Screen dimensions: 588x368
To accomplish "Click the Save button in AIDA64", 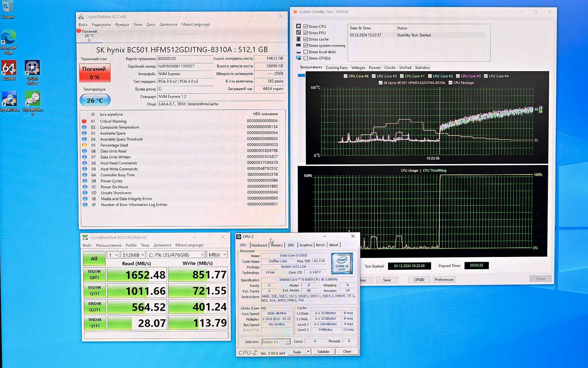I will tap(387, 280).
